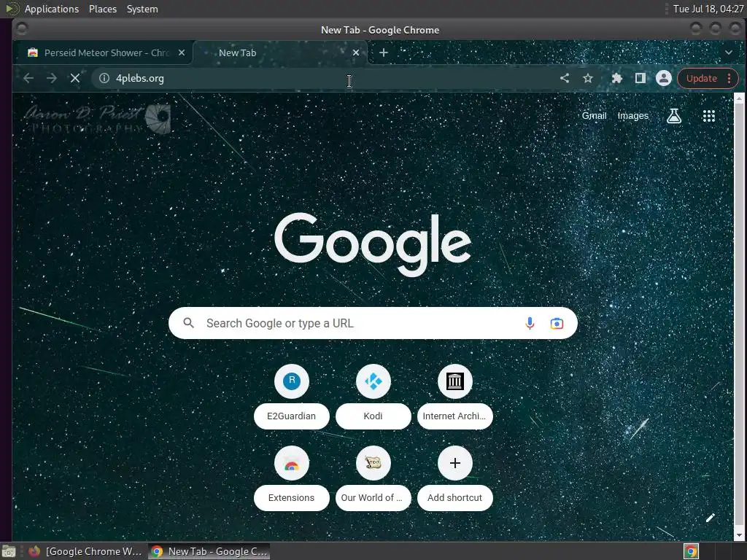Open the Images link

click(632, 116)
